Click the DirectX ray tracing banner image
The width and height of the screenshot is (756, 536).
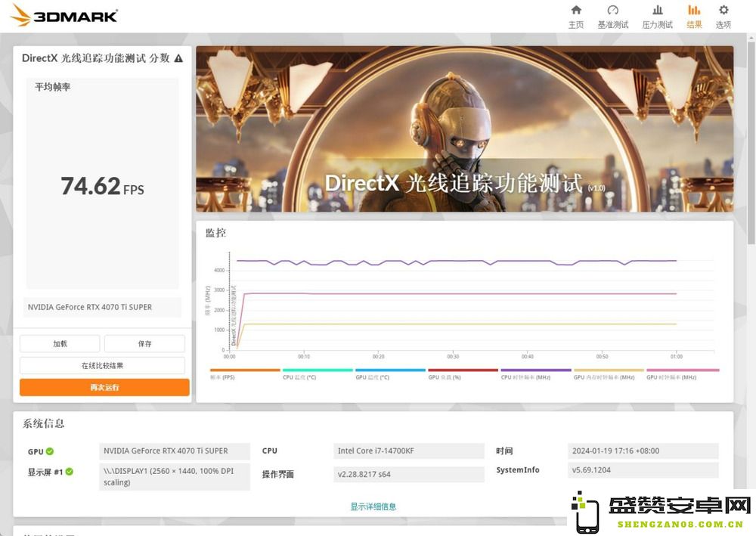click(465, 129)
